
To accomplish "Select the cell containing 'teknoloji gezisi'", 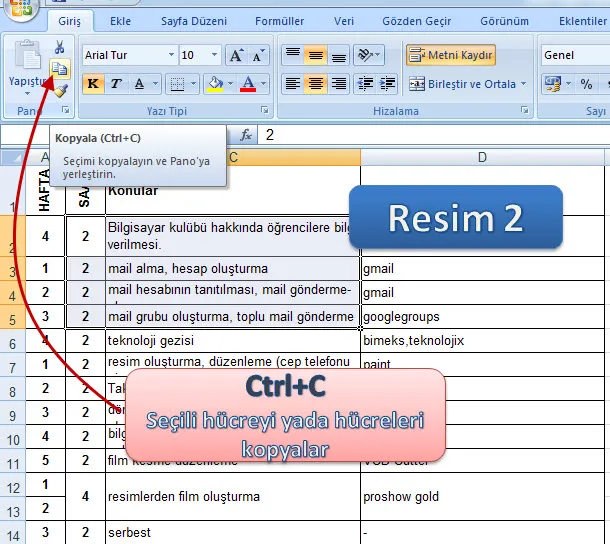I will click(232, 341).
